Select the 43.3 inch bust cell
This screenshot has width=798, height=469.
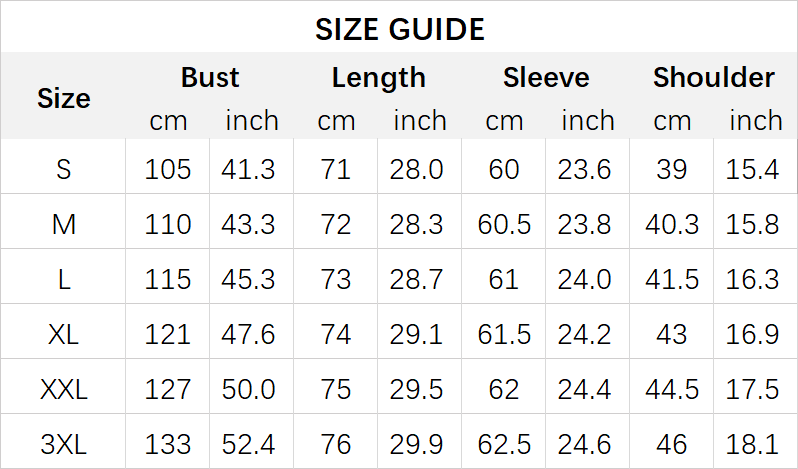point(251,224)
